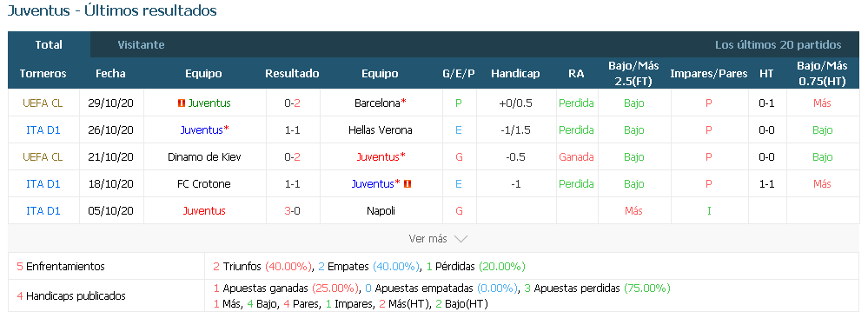Click the UEFA CL tournament on 29/10/20
868x325 pixels.
[x=43, y=103]
